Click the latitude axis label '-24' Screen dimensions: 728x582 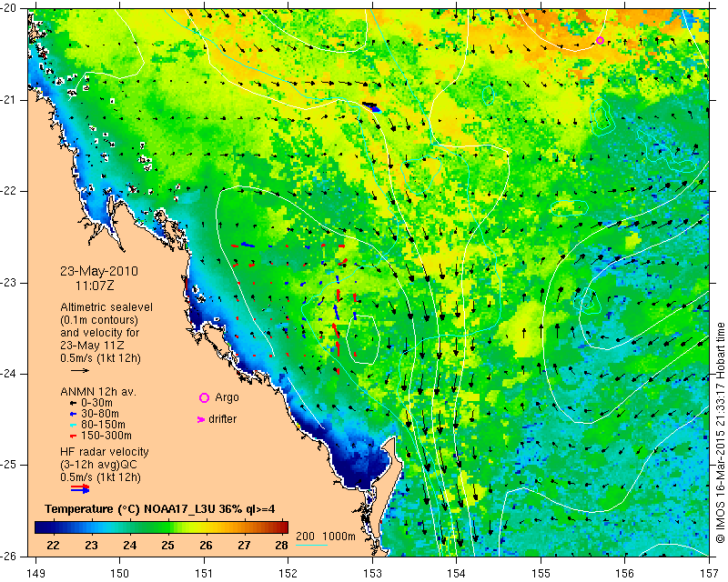(8, 374)
